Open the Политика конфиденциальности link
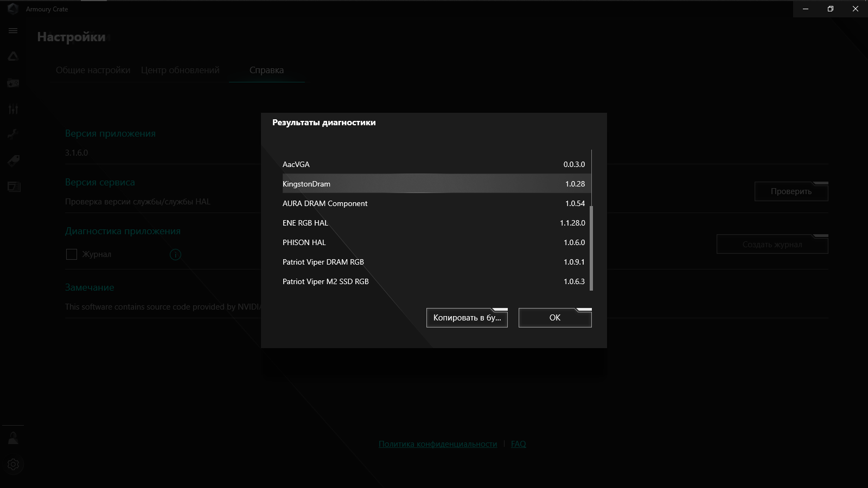 tap(438, 444)
